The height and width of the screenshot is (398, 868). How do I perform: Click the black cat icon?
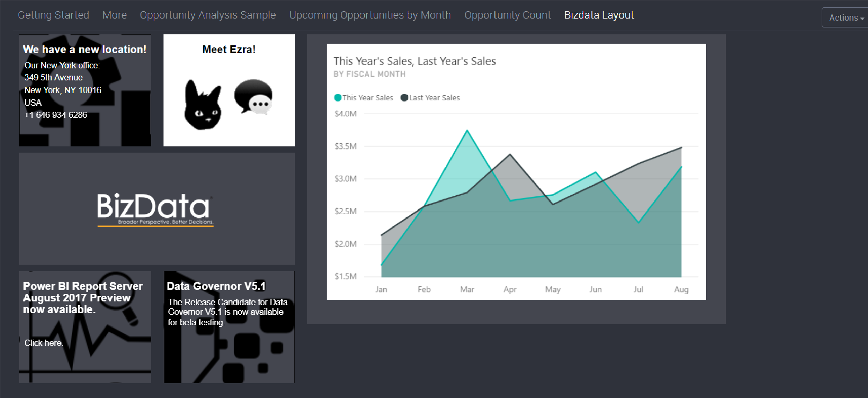(x=203, y=105)
